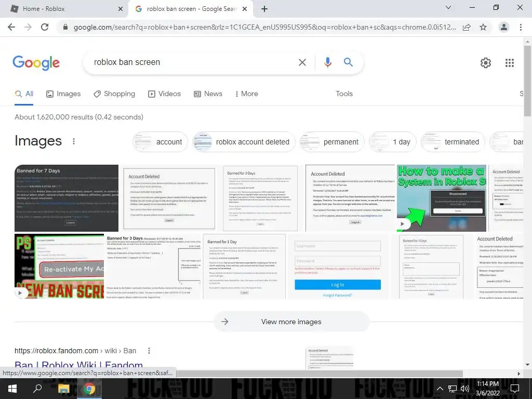532x399 pixels.
Task: Filter images by permanent chip
Action: 332,142
